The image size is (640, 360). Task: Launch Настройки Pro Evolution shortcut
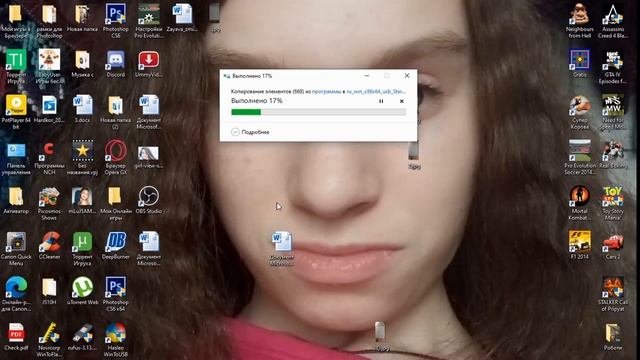(149, 21)
